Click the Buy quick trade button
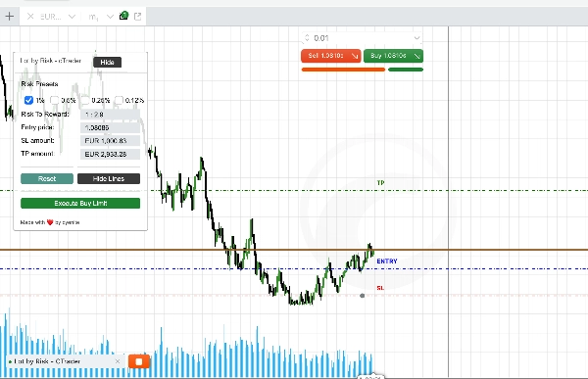Screen dimensions: 588x379 coord(393,56)
